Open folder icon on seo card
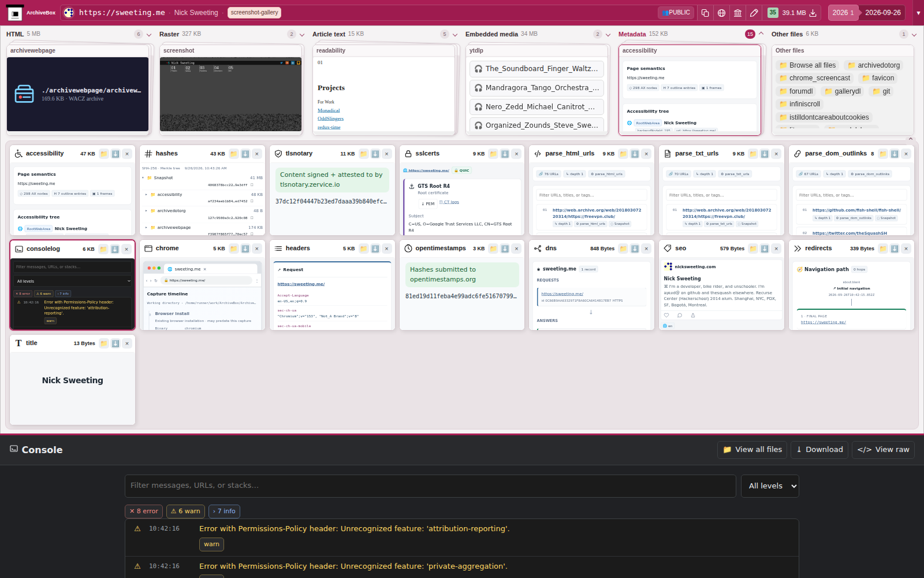 tap(753, 249)
